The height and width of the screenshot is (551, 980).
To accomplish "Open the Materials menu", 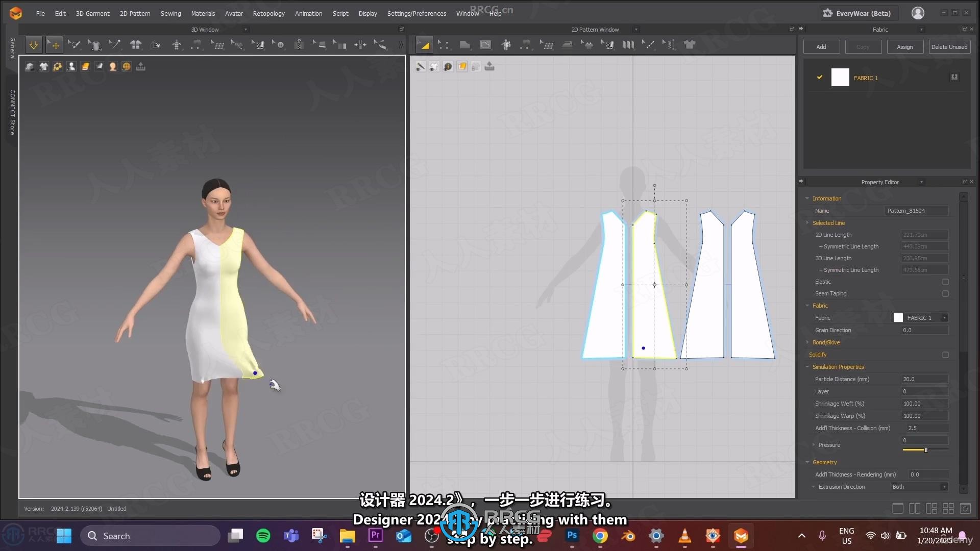I will [x=203, y=13].
